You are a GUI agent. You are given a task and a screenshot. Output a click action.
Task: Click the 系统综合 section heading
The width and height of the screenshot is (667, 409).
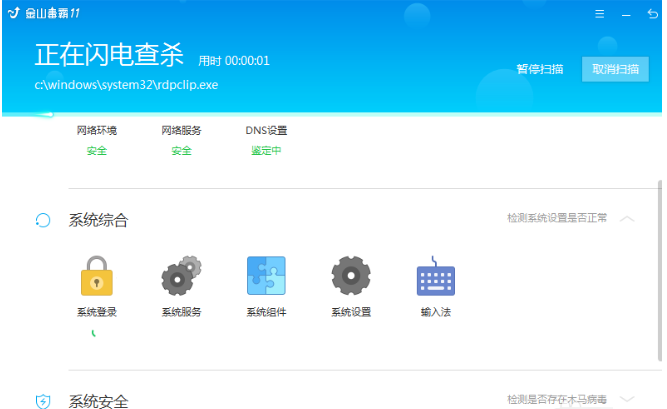(98, 220)
